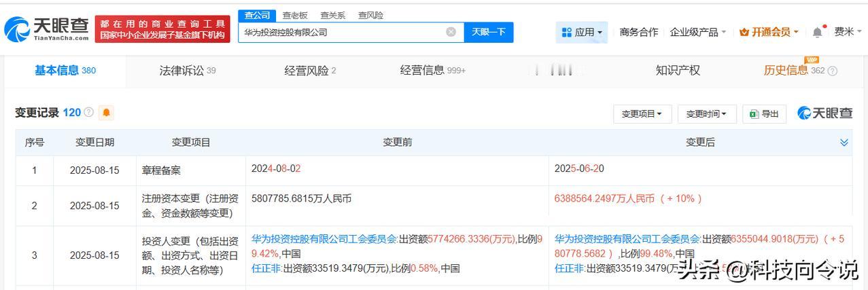Click the 投资人变更 row item cell
The width and height of the screenshot is (868, 290).
(x=190, y=255)
